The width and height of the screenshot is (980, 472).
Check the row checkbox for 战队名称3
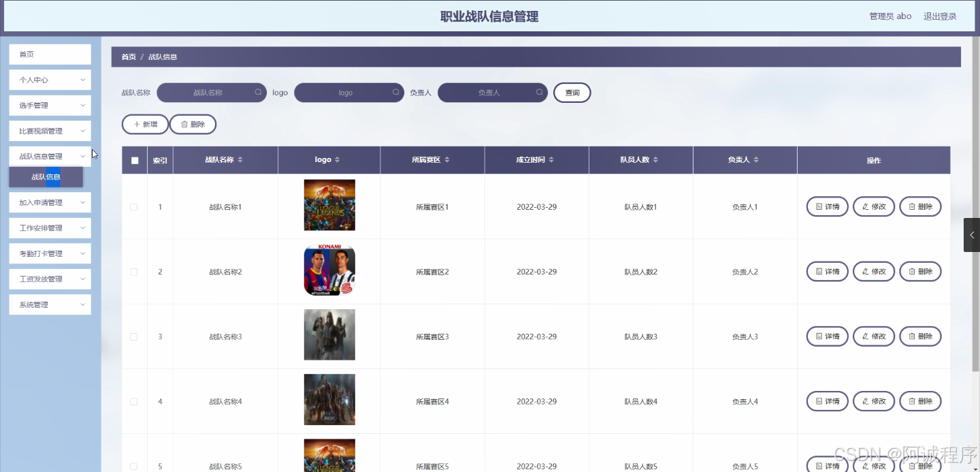(134, 336)
